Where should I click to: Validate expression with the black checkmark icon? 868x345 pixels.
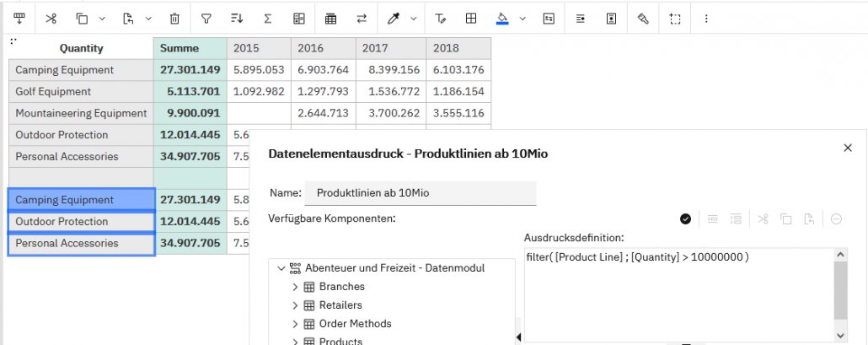click(x=685, y=218)
